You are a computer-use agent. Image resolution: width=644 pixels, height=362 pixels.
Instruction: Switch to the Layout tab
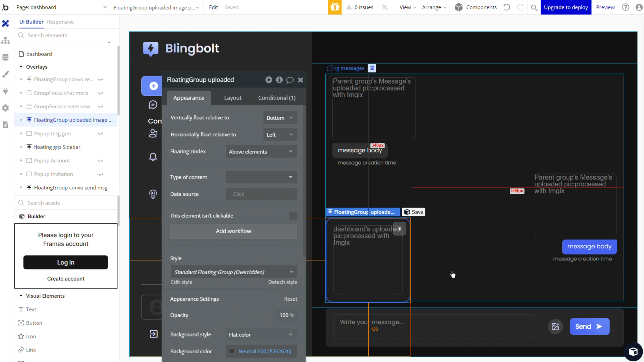(232, 98)
